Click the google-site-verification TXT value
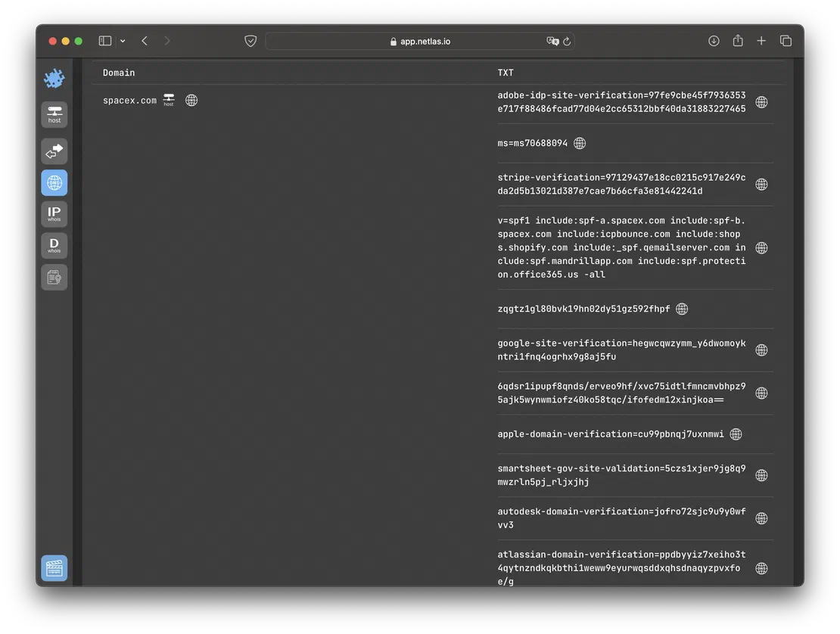The width and height of the screenshot is (840, 634). pyautogui.click(x=621, y=350)
